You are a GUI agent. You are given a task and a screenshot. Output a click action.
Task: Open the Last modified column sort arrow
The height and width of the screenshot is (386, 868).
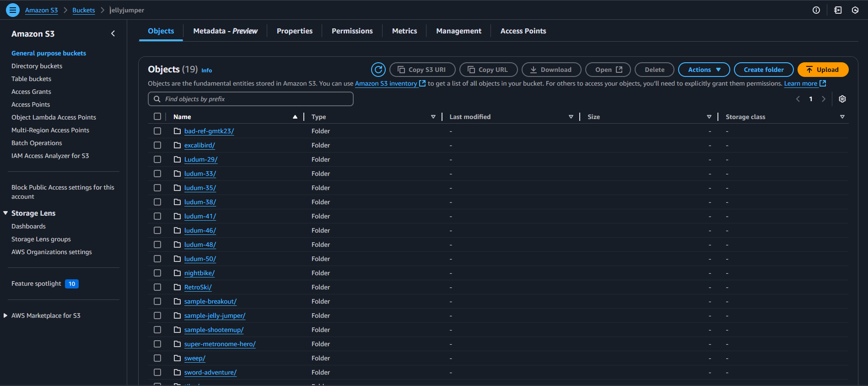(571, 117)
